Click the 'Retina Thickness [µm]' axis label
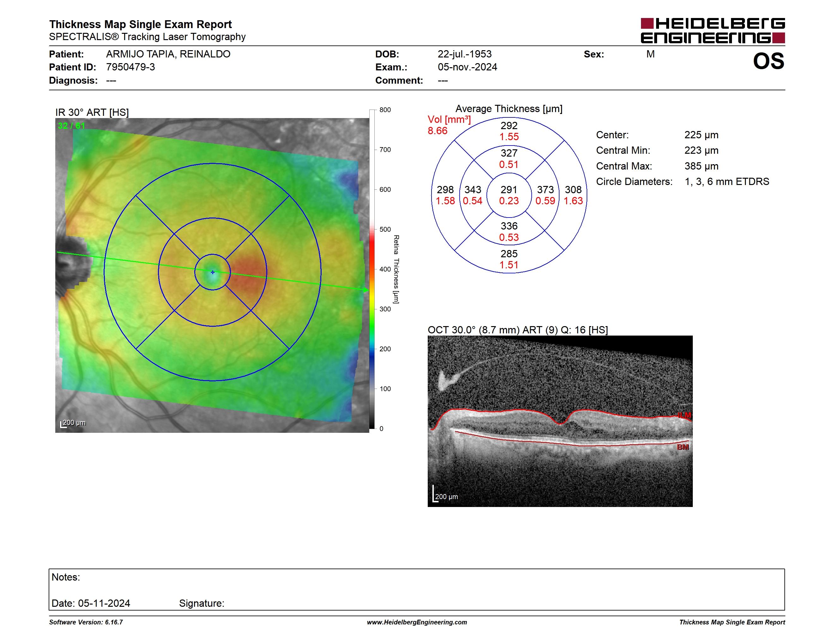 click(396, 269)
